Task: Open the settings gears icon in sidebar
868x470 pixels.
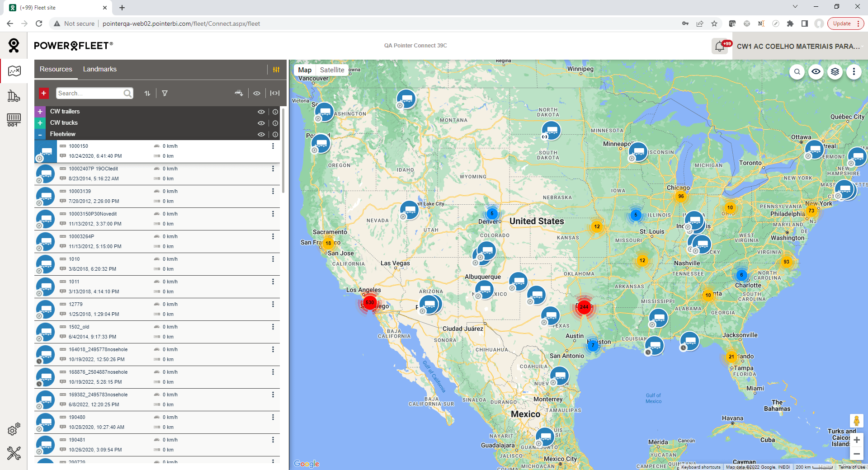Action: [14, 430]
